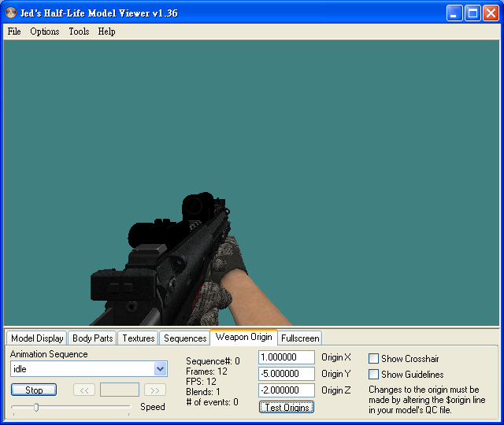Open the Help menu
This screenshot has height=425, width=504.
click(107, 31)
